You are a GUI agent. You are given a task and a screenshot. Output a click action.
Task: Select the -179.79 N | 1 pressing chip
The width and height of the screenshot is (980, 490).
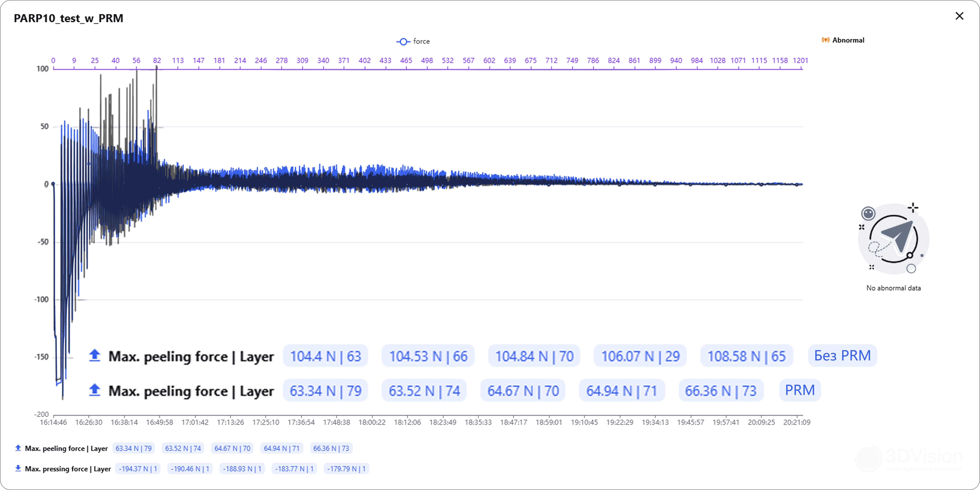coord(346,469)
